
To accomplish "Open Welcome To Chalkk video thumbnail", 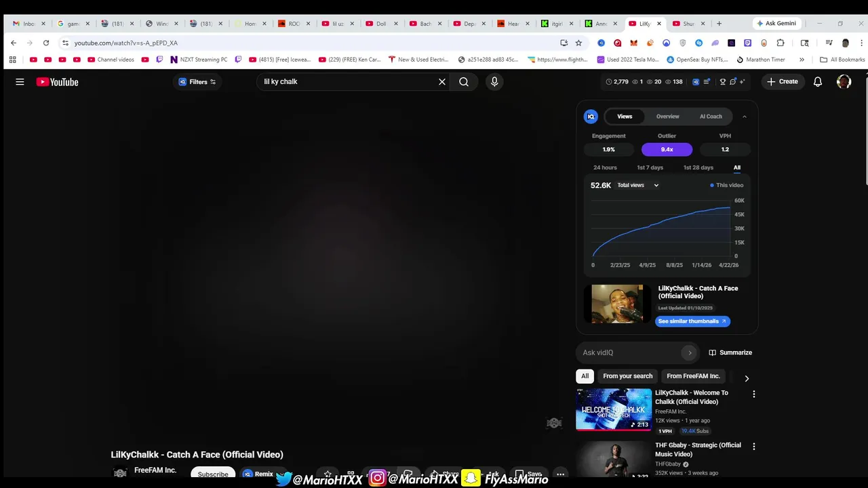I will (x=614, y=409).
